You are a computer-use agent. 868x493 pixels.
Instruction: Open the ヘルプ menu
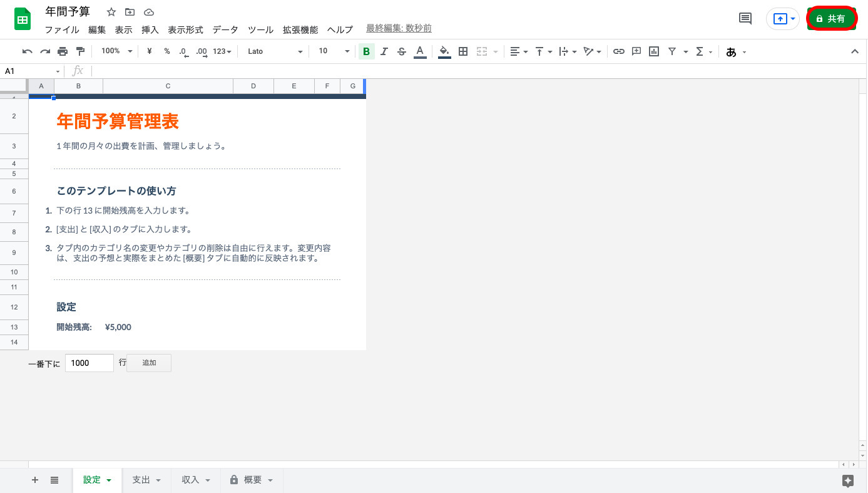pos(340,29)
